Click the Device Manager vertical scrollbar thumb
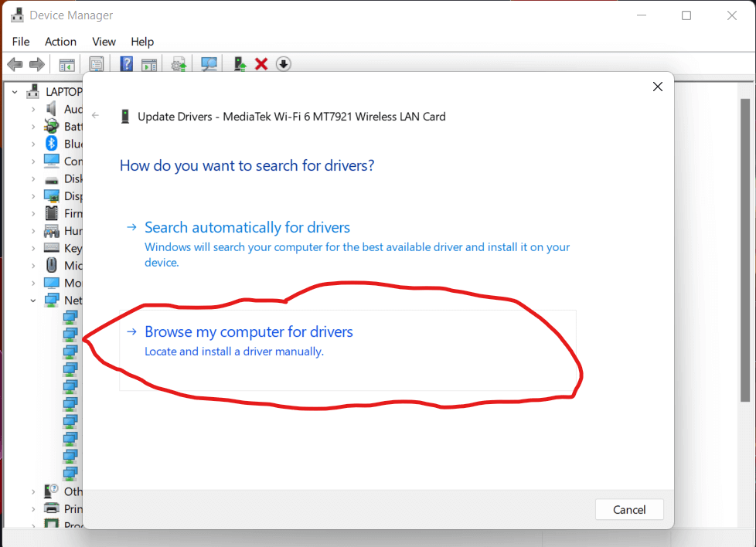756x547 pixels. click(745, 250)
